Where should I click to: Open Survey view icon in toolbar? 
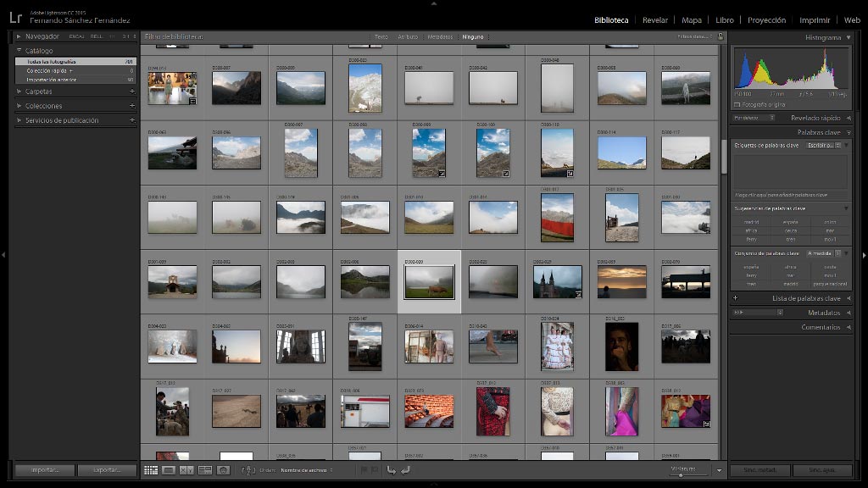(205, 470)
